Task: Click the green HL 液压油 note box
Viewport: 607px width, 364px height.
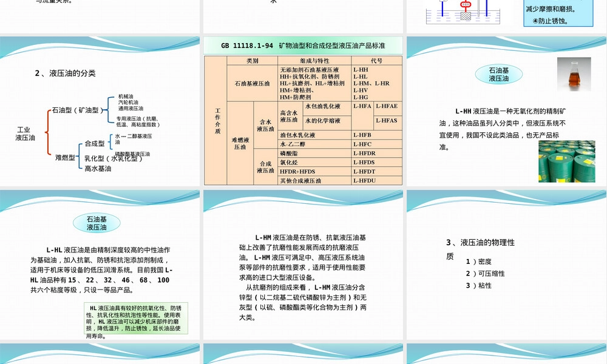Action: 136,318
